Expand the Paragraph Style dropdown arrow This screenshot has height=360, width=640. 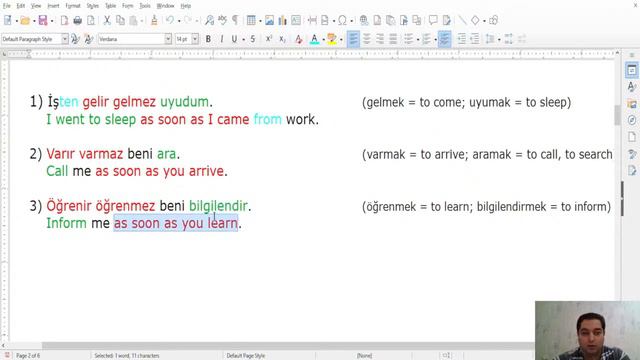64,39
